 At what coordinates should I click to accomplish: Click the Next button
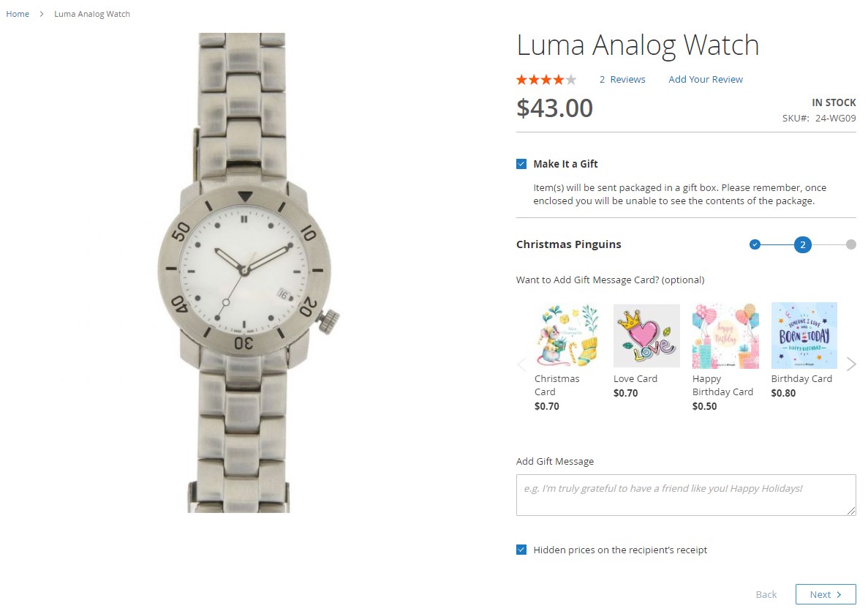[826, 594]
